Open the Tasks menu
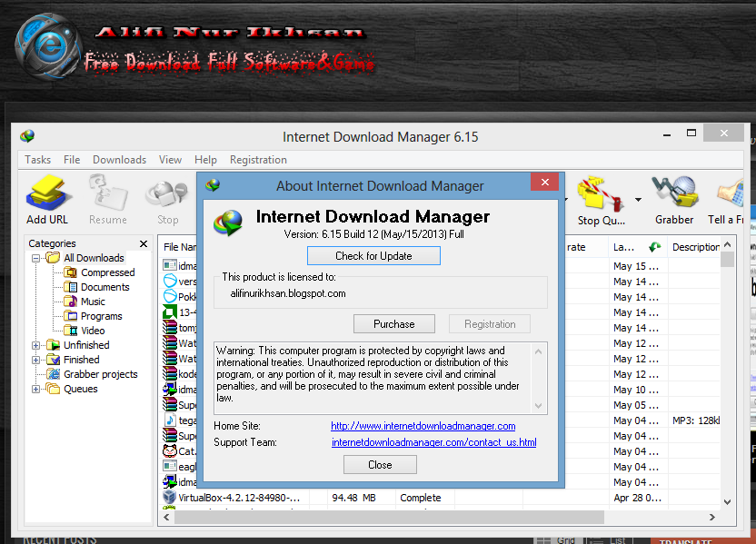Screen dimensions: 756x544 click(x=37, y=160)
